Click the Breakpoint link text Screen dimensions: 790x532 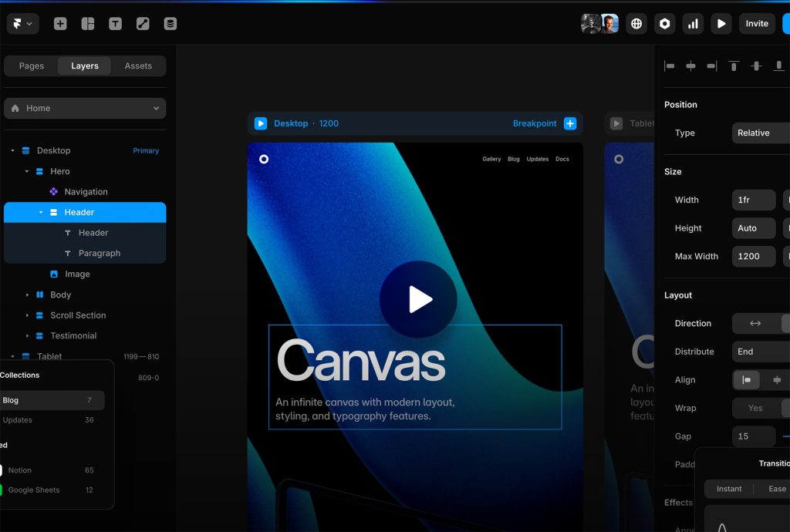coord(535,123)
